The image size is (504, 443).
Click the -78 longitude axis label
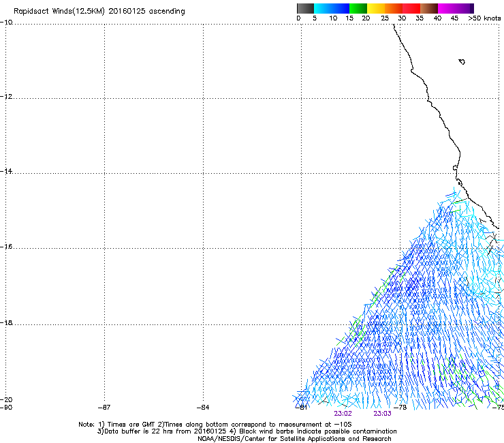tap(400, 408)
